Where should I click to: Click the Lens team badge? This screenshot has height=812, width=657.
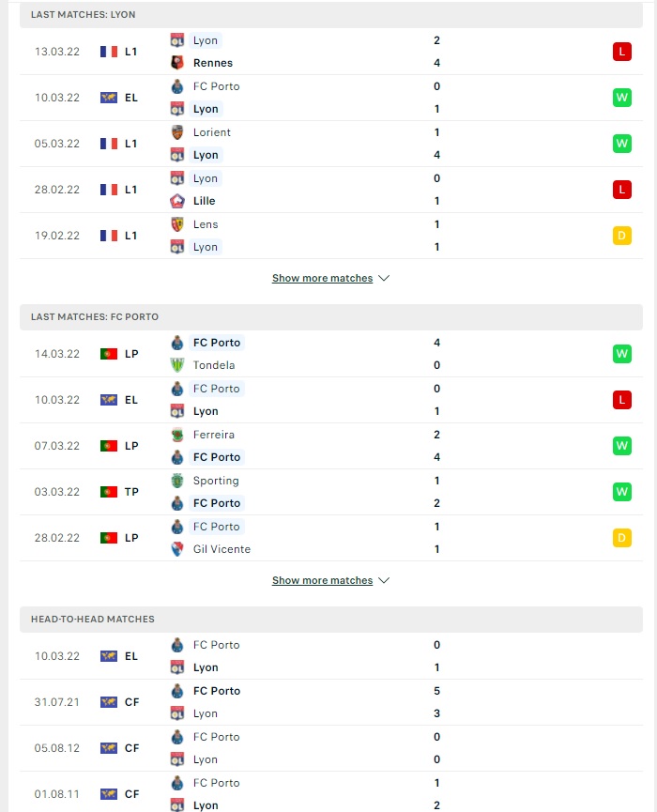tap(177, 224)
